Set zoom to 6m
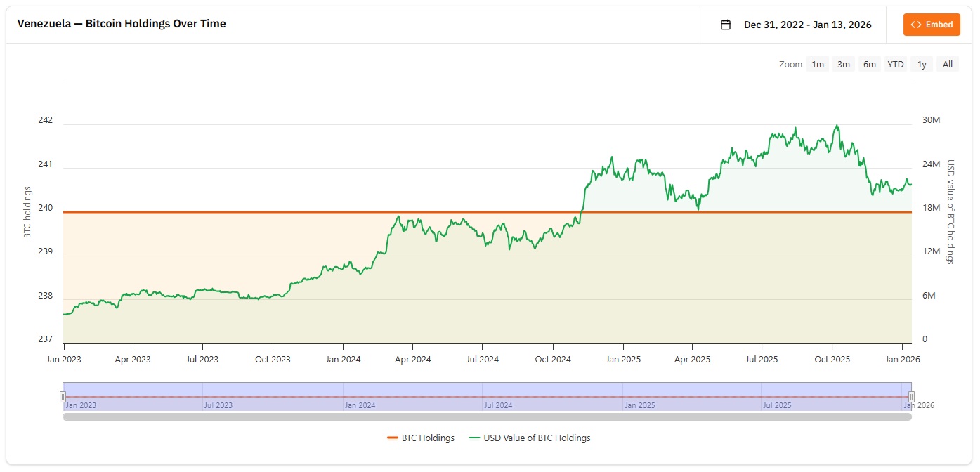This screenshot has width=980, height=472. (x=870, y=64)
